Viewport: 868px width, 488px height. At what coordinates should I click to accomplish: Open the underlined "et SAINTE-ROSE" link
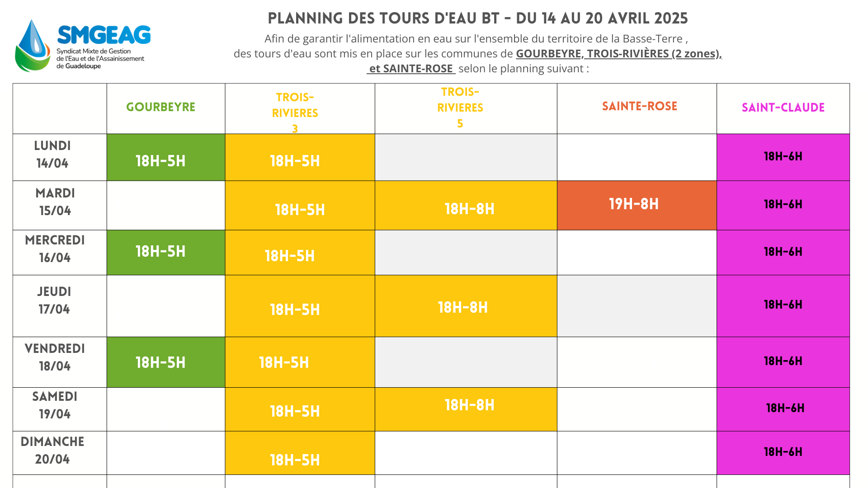(x=410, y=69)
